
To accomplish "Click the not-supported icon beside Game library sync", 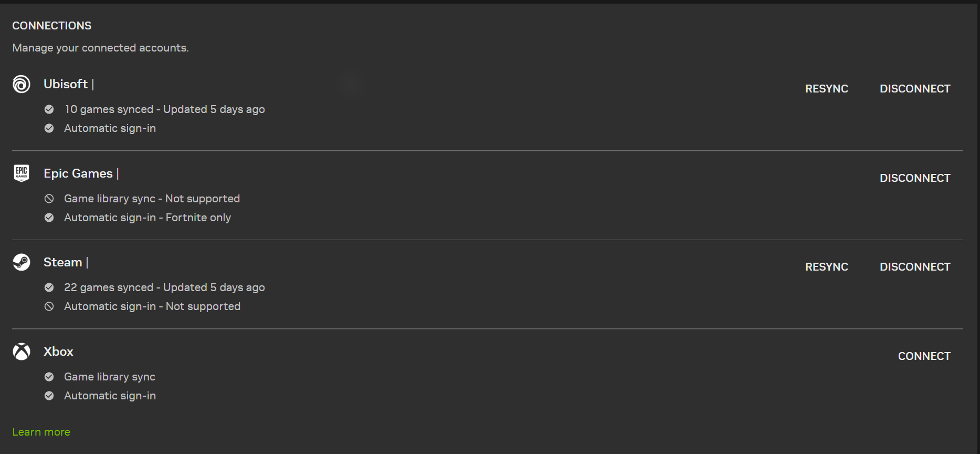I will [49, 199].
